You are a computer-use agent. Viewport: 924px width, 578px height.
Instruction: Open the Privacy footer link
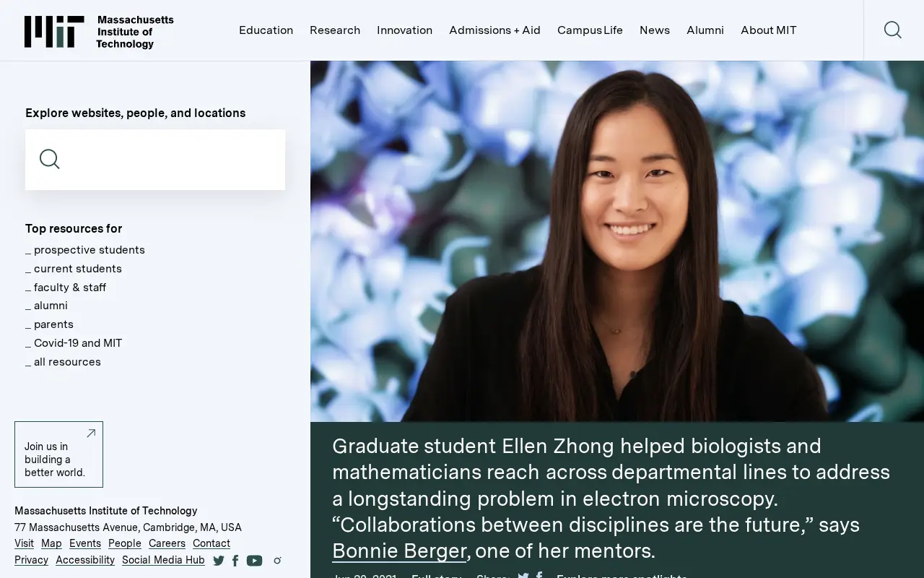click(31, 560)
